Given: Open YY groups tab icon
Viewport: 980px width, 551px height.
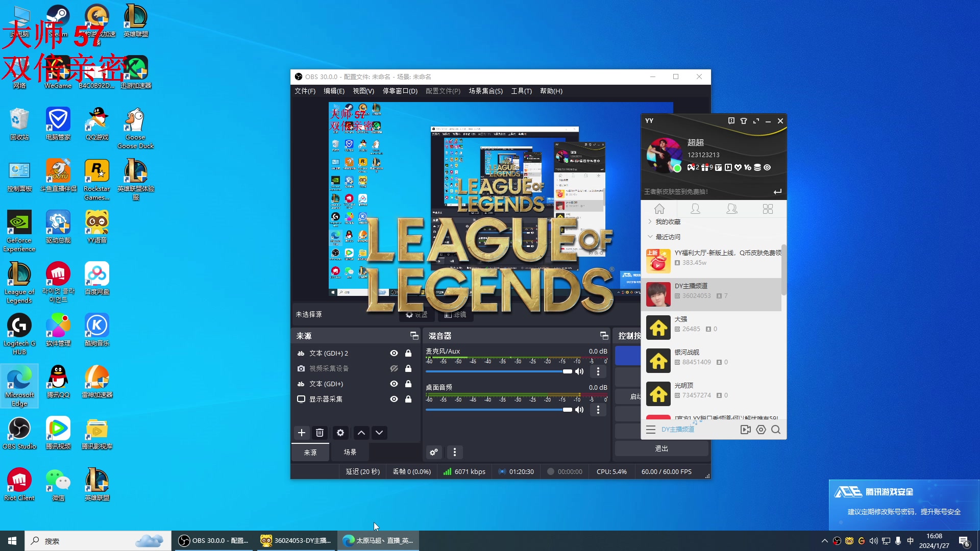Looking at the screenshot, I should coord(731,209).
